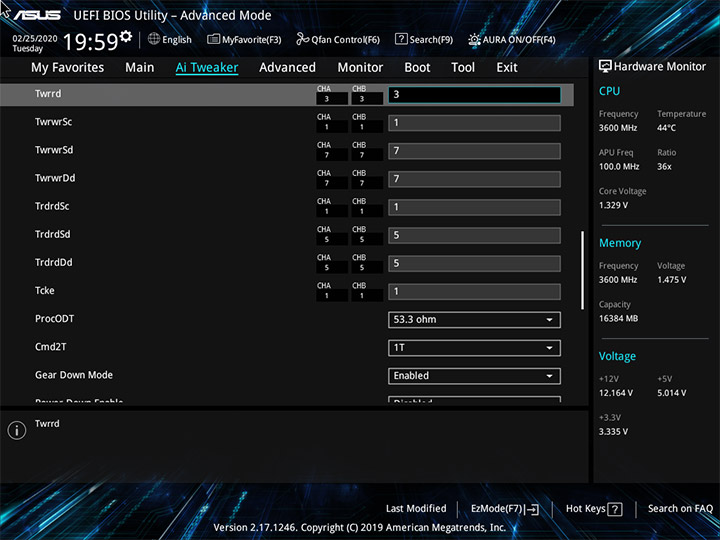This screenshot has width=720, height=540.
Task: Select the Gear Down Mode label
Action: click(74, 375)
